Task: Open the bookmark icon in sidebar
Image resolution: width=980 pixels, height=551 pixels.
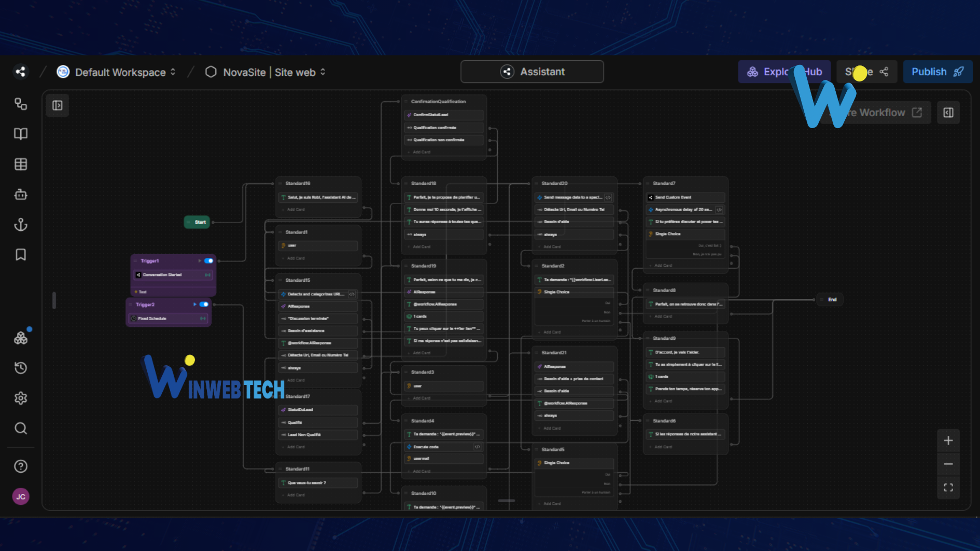Action: tap(21, 255)
